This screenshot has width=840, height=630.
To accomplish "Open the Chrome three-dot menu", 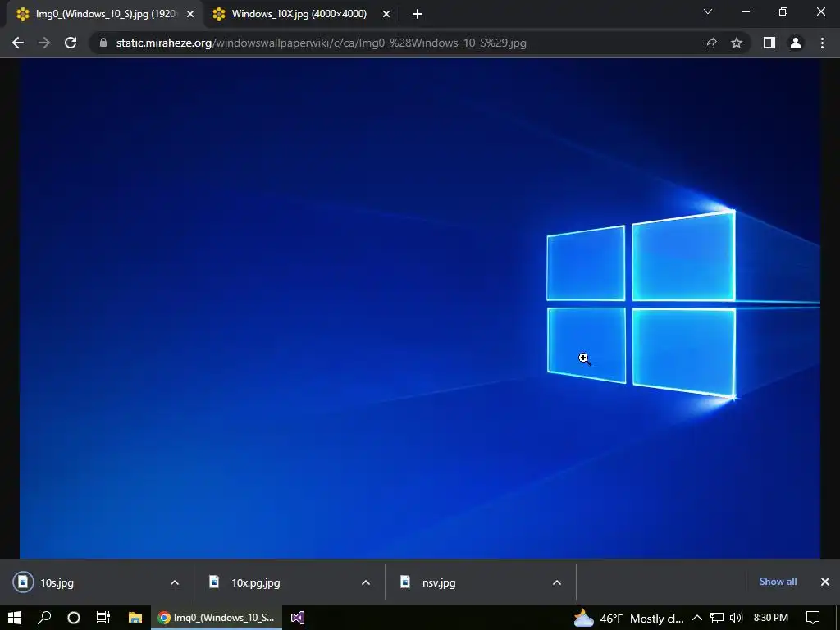I will pyautogui.click(x=822, y=43).
